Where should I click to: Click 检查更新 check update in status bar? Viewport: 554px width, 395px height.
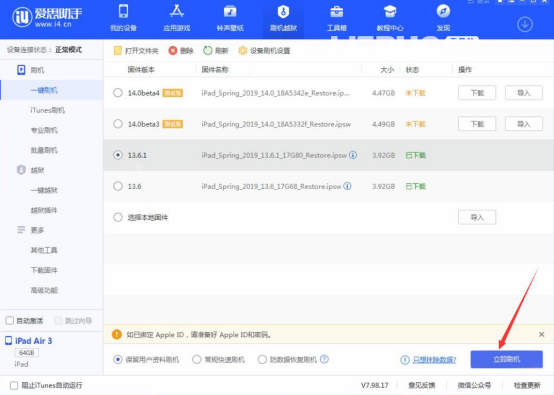coord(527,385)
